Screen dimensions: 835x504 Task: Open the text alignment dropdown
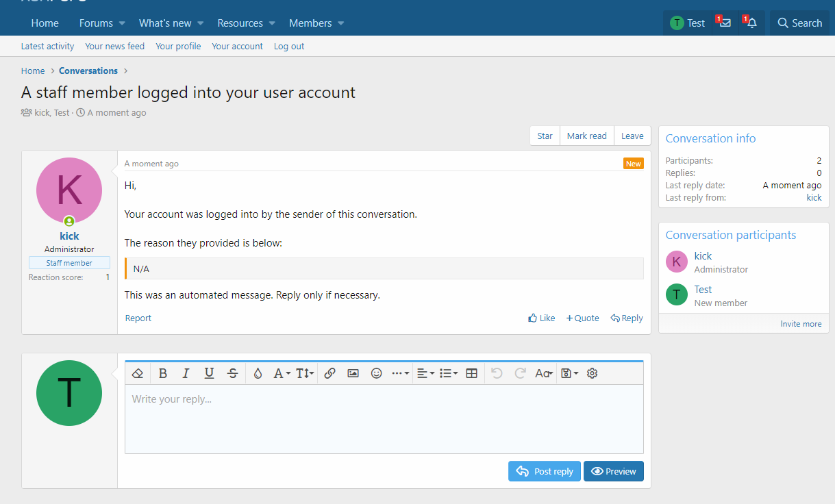coord(425,373)
